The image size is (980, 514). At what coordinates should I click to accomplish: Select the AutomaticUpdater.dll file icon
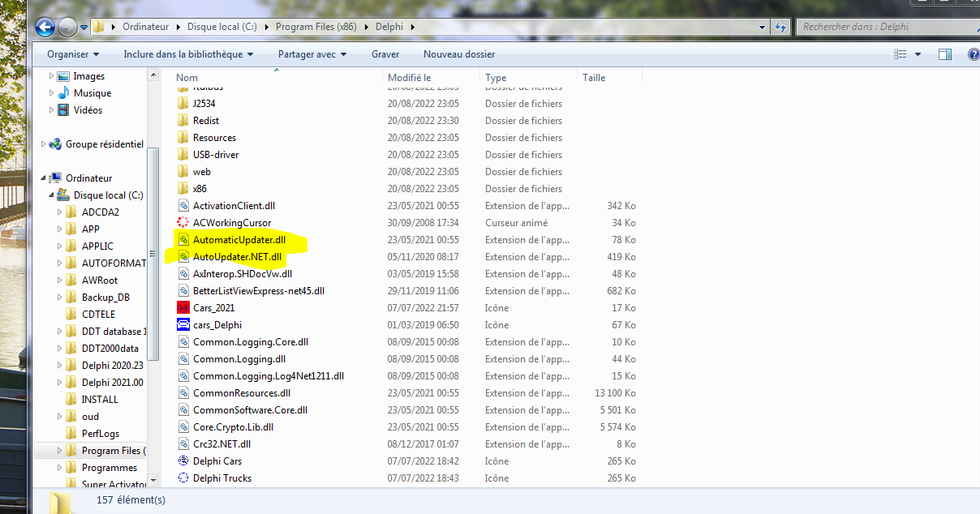click(183, 240)
